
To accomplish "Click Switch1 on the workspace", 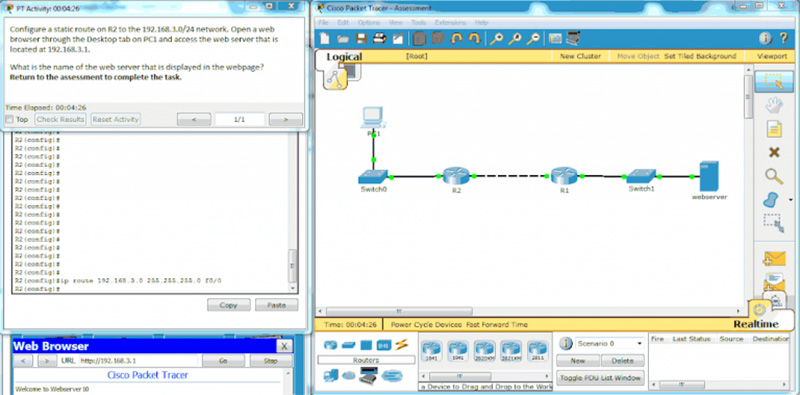I will point(641,177).
